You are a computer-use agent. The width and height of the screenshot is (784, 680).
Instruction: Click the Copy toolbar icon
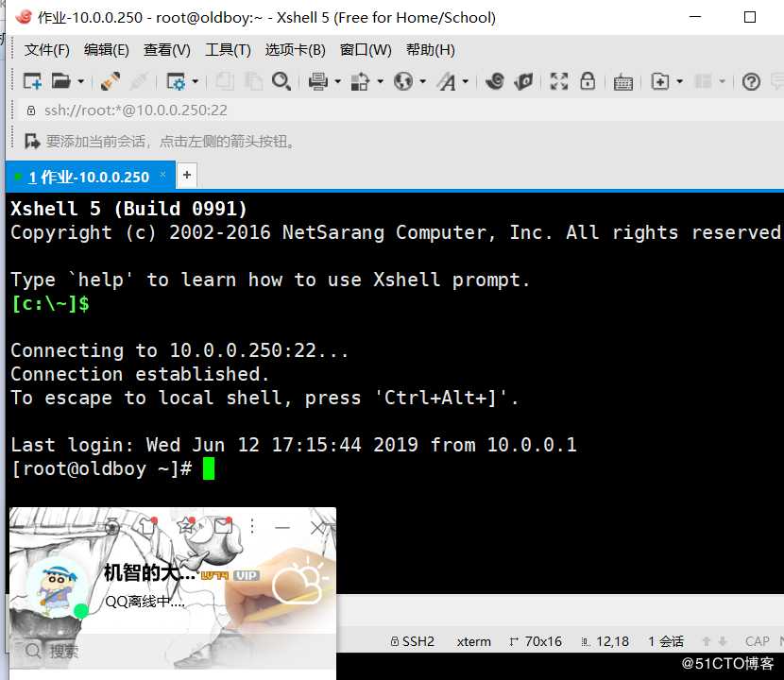pos(225,81)
